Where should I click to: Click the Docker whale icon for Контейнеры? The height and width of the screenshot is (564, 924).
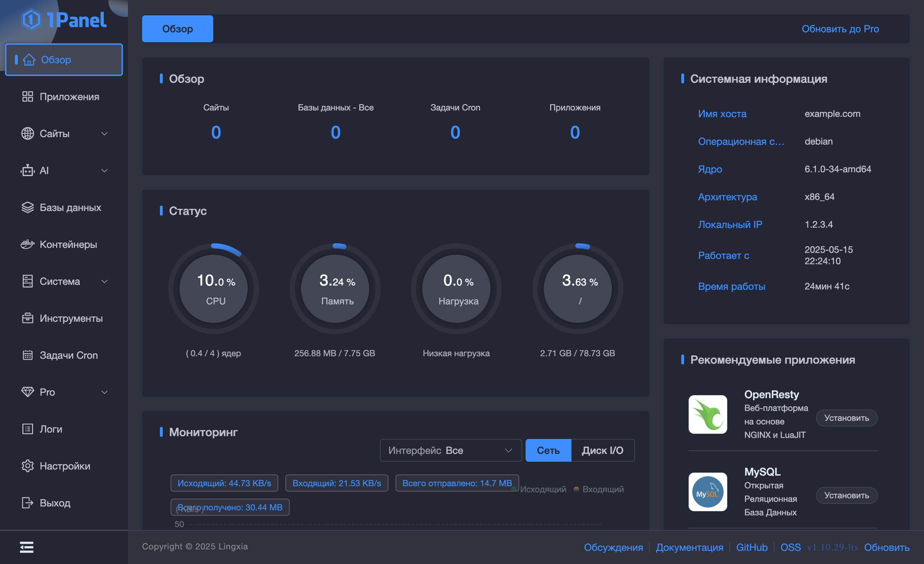pos(27,244)
